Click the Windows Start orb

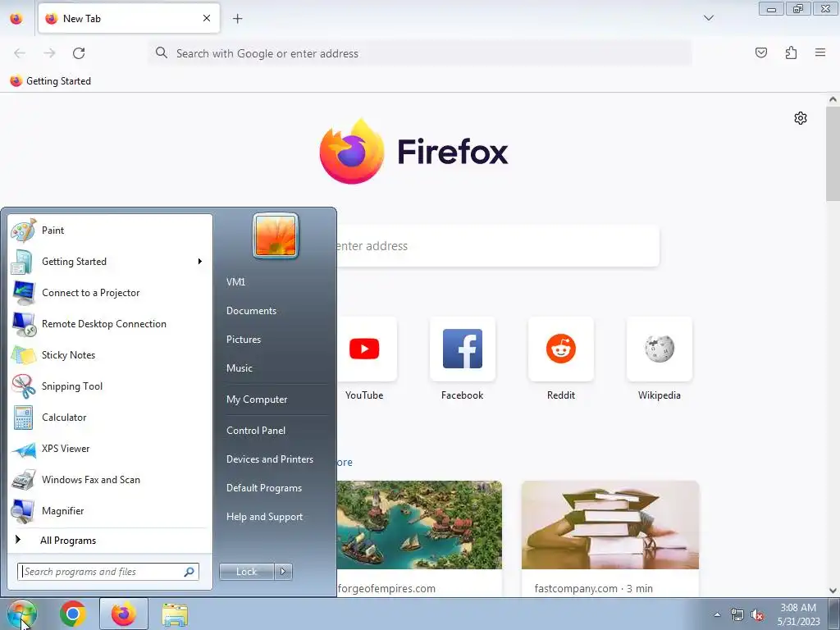(21, 614)
